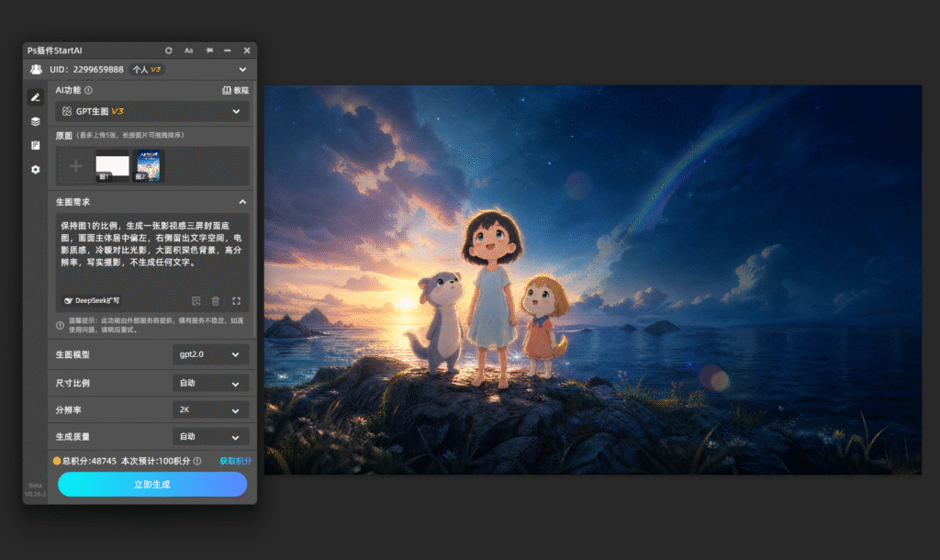
Task: Open the saved records sidebar icon
Action: (36, 146)
